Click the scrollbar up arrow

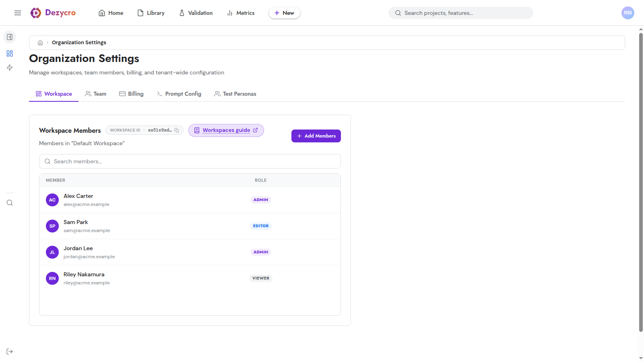click(x=641, y=29)
